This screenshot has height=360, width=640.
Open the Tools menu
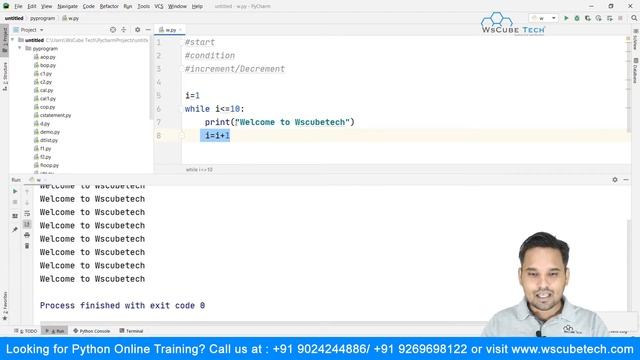tap(143, 6)
